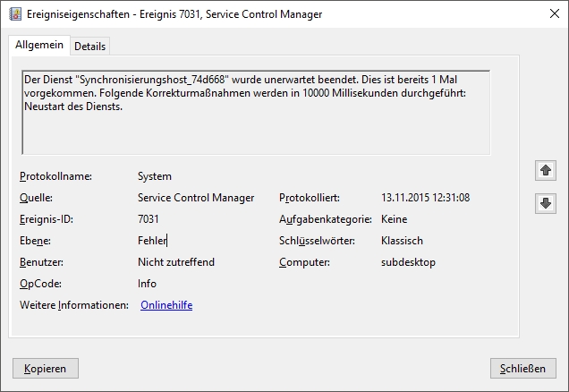The image size is (569, 392).
Task: Click the Computer value subdesktop
Action: [x=407, y=262]
